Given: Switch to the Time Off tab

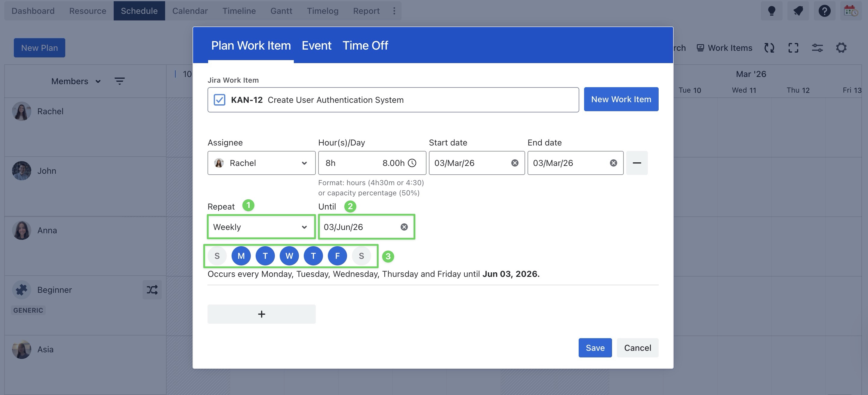Looking at the screenshot, I should [365, 45].
